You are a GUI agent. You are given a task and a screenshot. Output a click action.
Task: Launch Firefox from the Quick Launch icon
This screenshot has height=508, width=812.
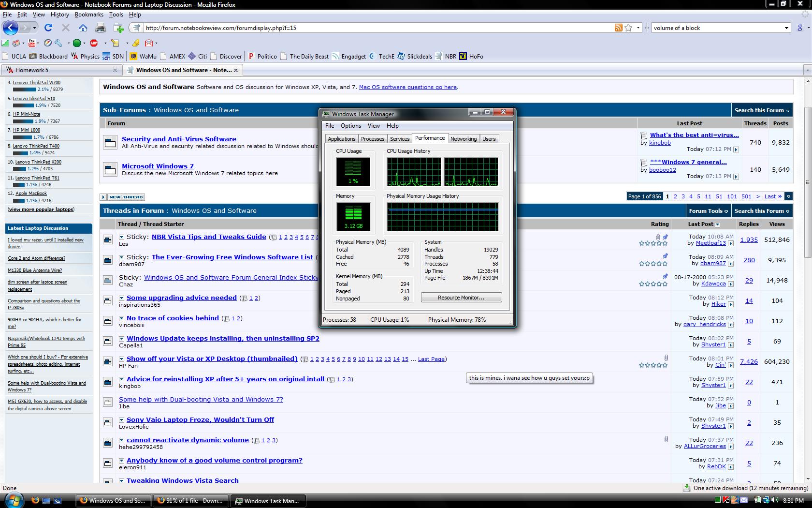pos(35,501)
